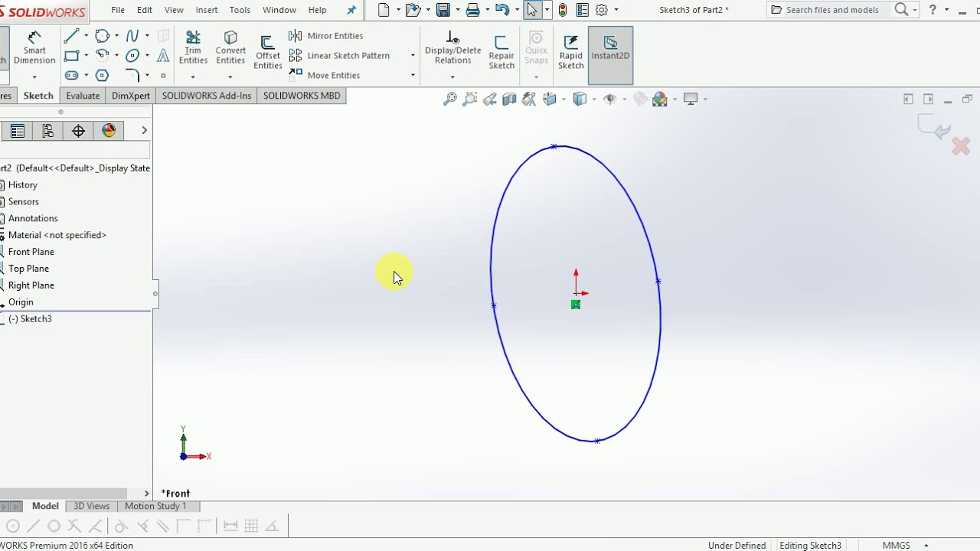Open the DisplayManager tab

click(109, 131)
